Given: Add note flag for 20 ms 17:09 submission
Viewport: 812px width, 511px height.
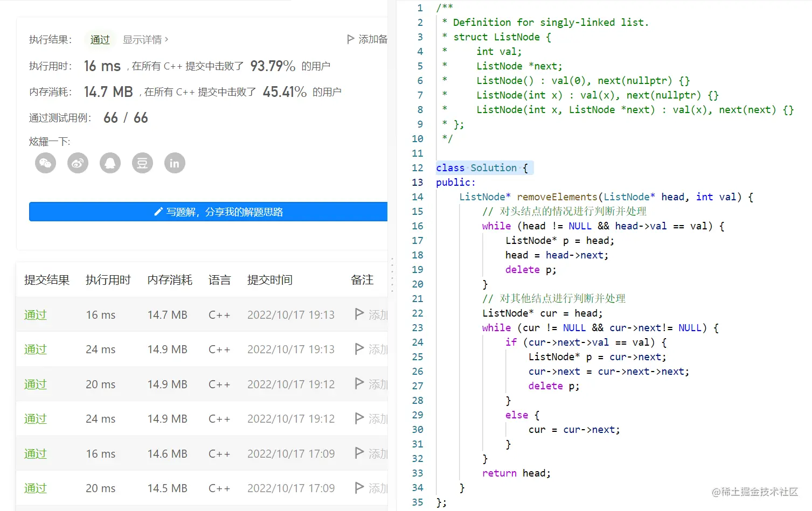Looking at the screenshot, I should 359,488.
